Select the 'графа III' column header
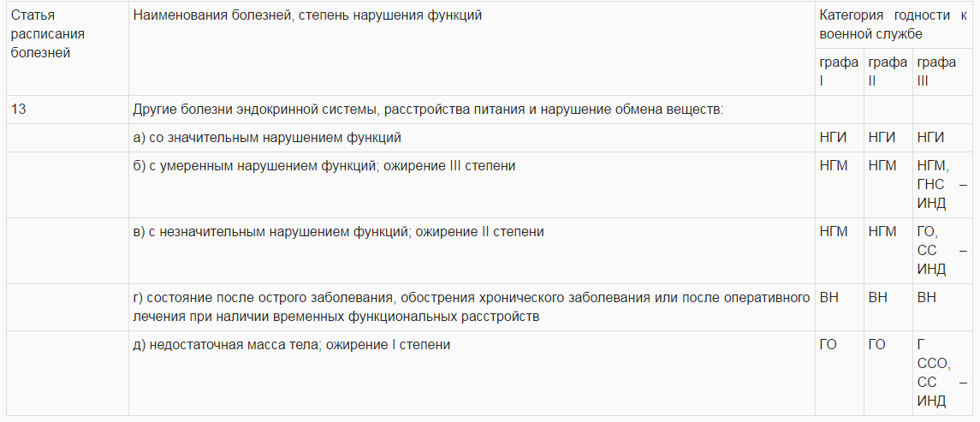 (942, 71)
